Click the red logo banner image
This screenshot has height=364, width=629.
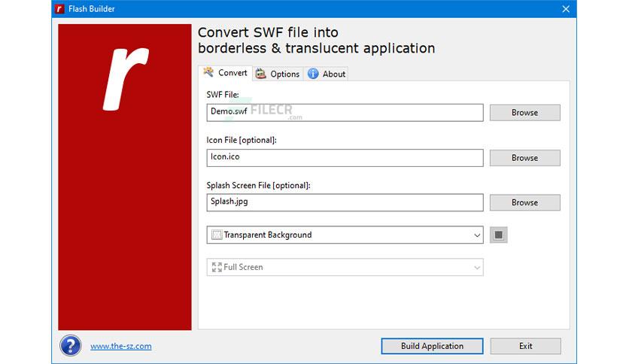(x=125, y=177)
